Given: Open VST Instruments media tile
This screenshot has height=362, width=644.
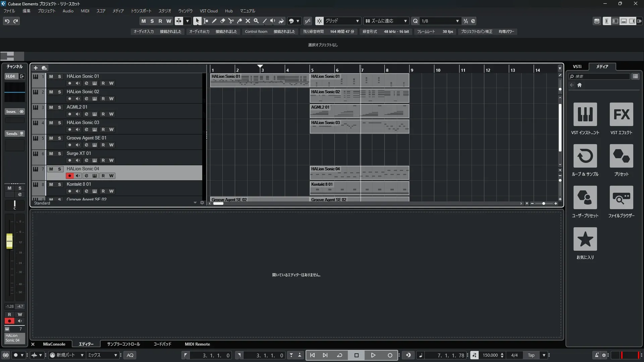Looking at the screenshot, I should pyautogui.click(x=585, y=114).
